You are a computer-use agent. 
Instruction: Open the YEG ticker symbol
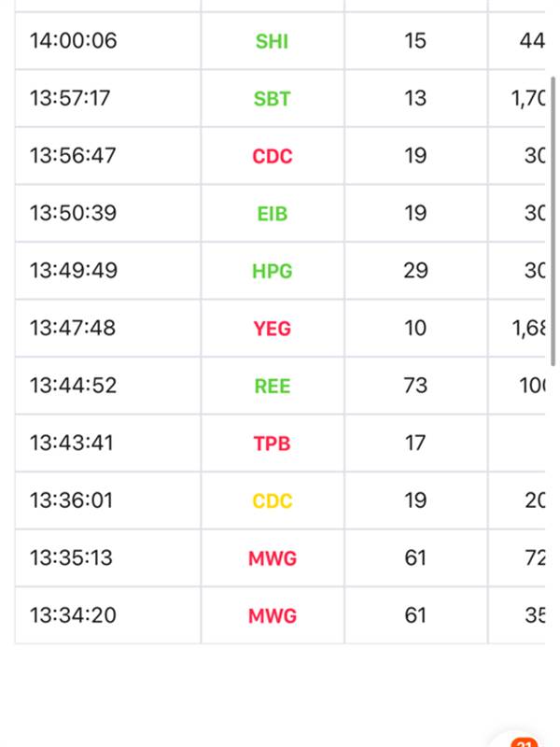pos(272,329)
